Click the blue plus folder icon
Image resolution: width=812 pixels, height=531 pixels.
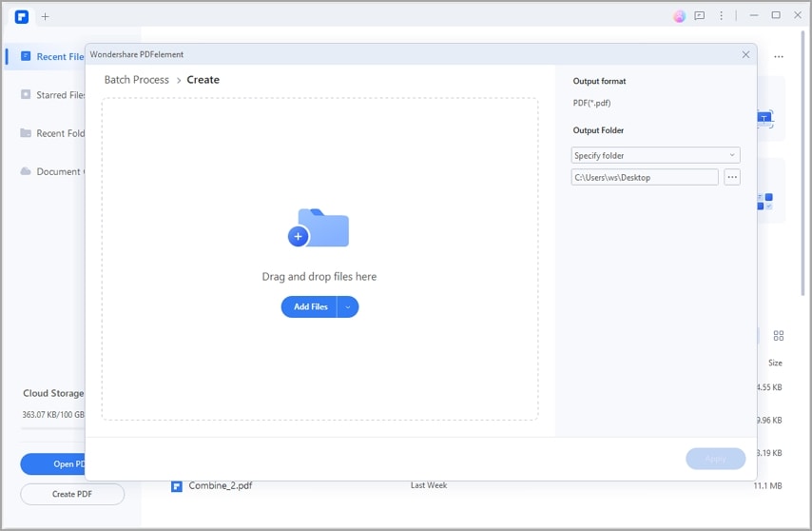(318, 228)
